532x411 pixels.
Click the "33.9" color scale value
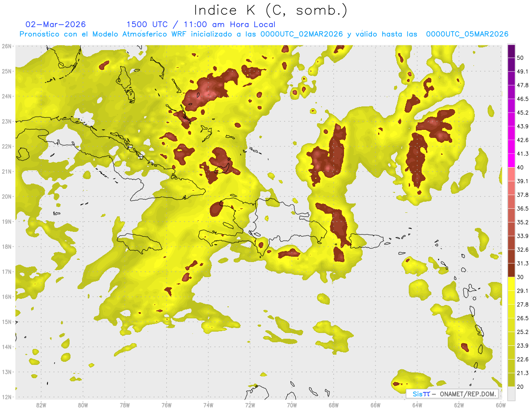(x=523, y=236)
